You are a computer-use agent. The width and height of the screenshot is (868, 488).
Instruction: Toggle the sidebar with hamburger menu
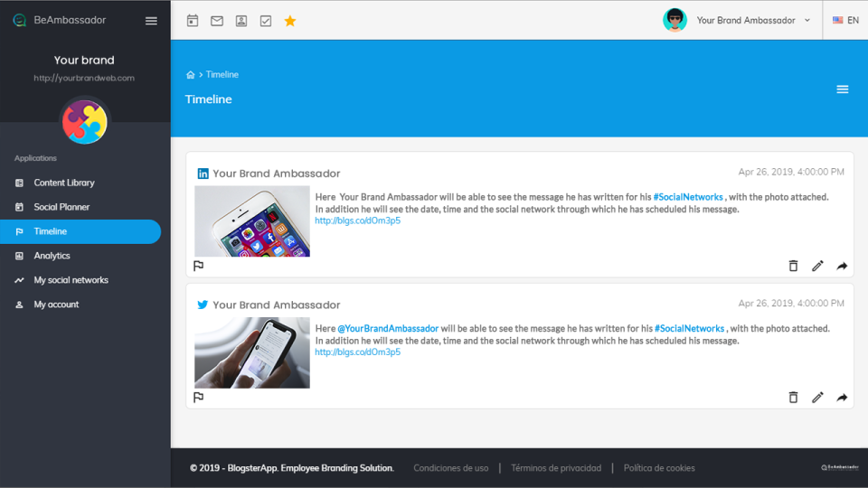coord(151,21)
